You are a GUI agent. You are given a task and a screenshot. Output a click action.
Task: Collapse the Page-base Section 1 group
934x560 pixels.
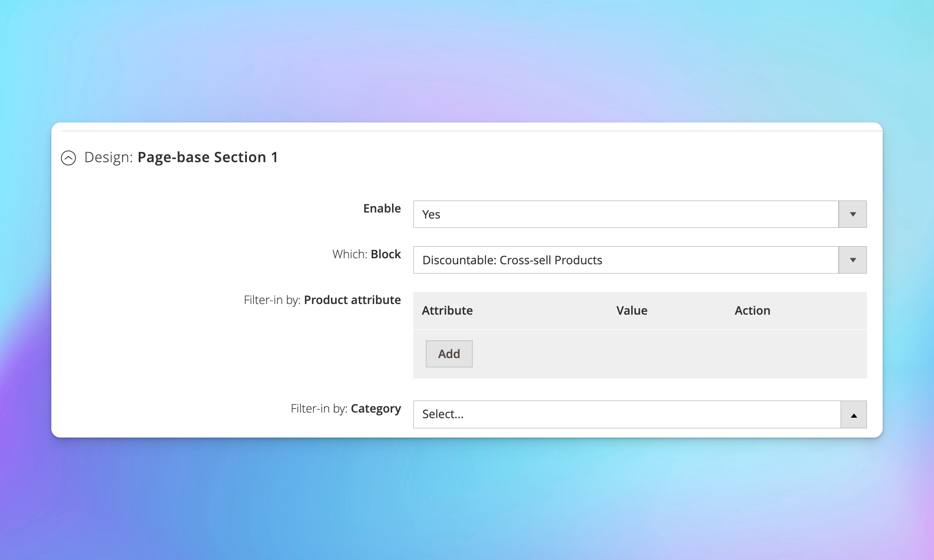coord(68,158)
